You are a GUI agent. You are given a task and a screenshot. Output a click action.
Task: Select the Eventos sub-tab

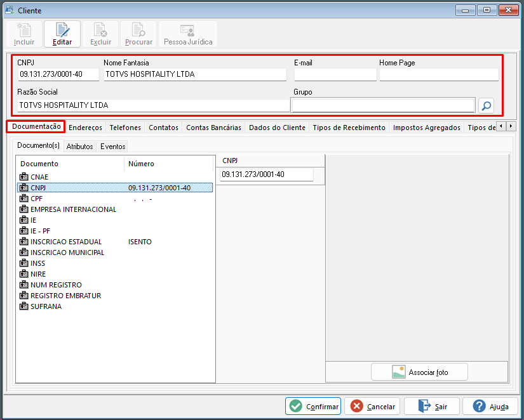(112, 146)
